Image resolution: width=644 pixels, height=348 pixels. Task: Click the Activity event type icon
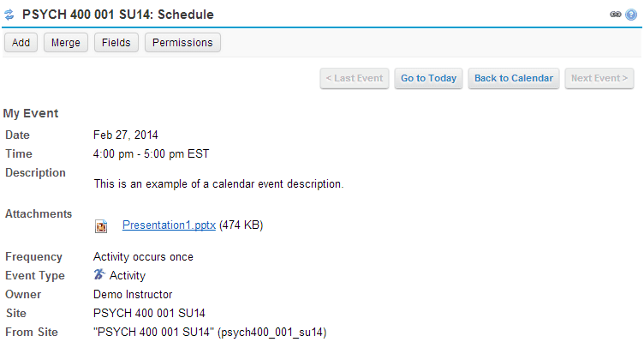tap(99, 274)
